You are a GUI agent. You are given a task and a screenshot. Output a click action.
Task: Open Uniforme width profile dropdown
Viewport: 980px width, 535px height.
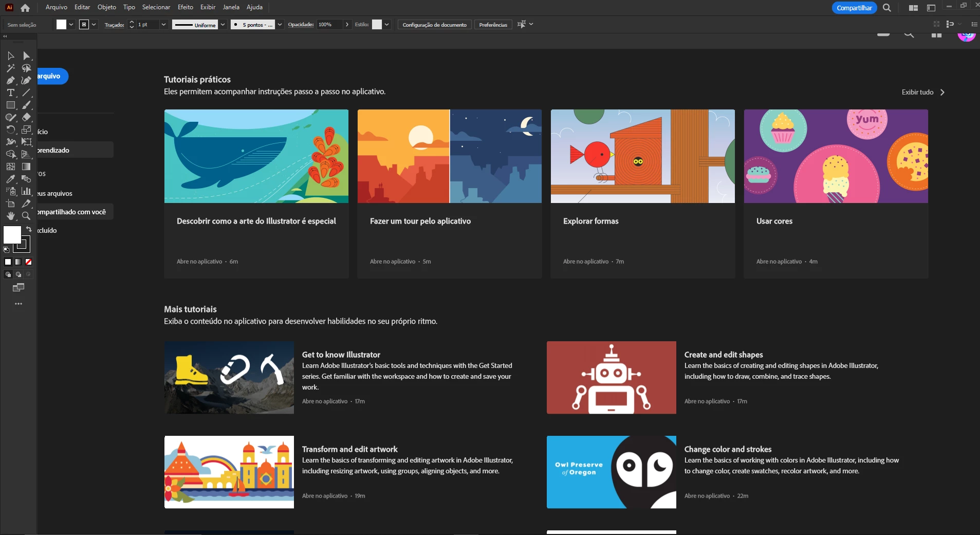[x=223, y=24]
